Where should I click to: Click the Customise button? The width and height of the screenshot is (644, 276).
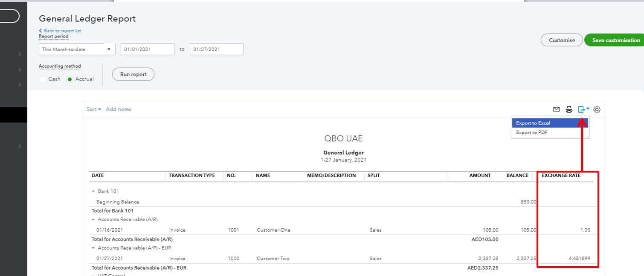(x=561, y=40)
